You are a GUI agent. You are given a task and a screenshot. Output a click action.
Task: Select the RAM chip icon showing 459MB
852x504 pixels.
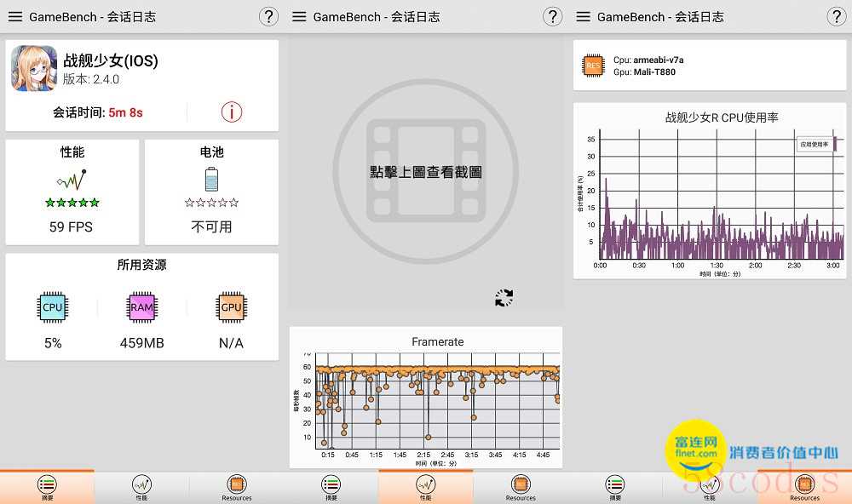[x=141, y=307]
